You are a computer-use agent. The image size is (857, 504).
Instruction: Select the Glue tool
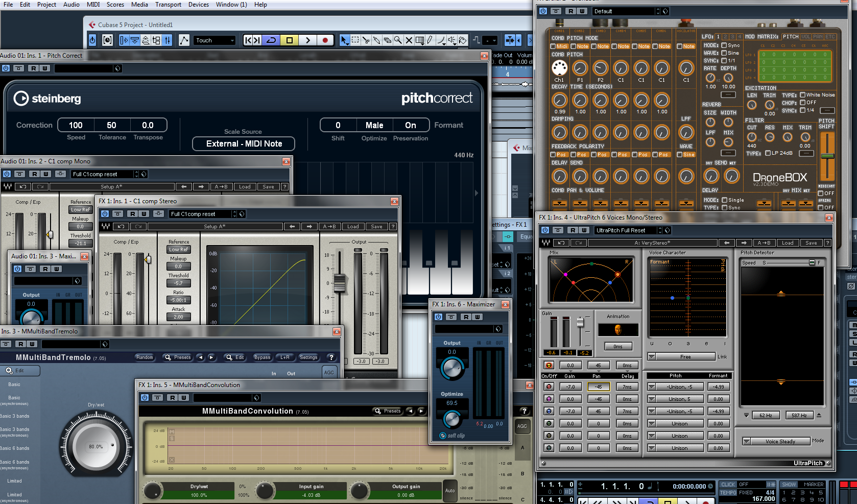click(x=377, y=40)
